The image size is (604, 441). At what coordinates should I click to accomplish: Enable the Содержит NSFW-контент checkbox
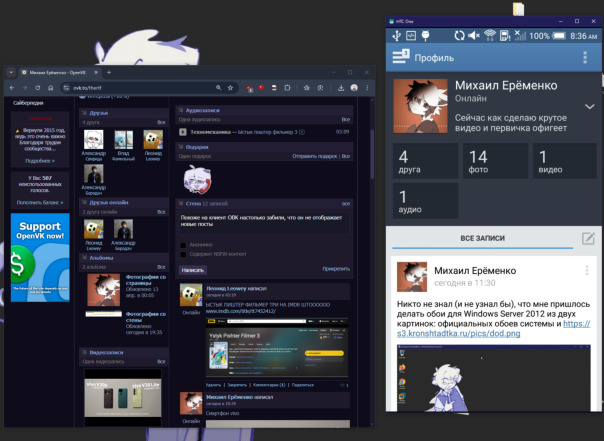[x=184, y=254]
